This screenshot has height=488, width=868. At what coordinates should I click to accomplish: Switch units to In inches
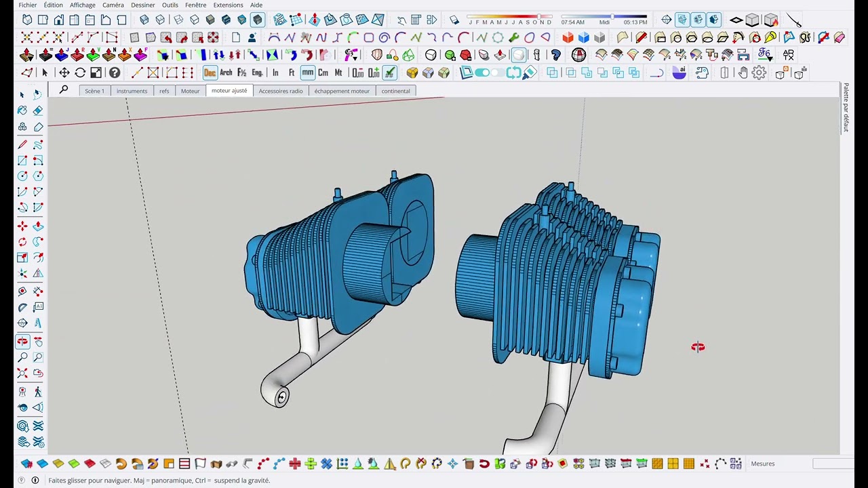[x=275, y=73]
